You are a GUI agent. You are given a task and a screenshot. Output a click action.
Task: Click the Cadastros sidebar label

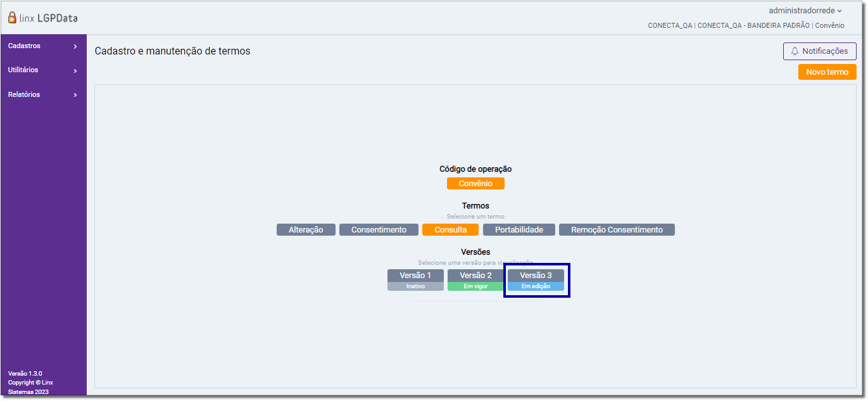(24, 46)
